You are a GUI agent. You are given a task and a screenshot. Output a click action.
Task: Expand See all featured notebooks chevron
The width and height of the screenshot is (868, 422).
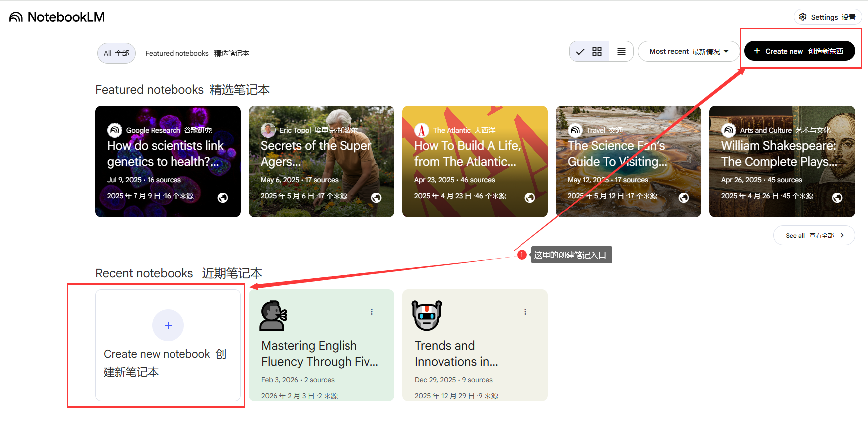pyautogui.click(x=842, y=235)
